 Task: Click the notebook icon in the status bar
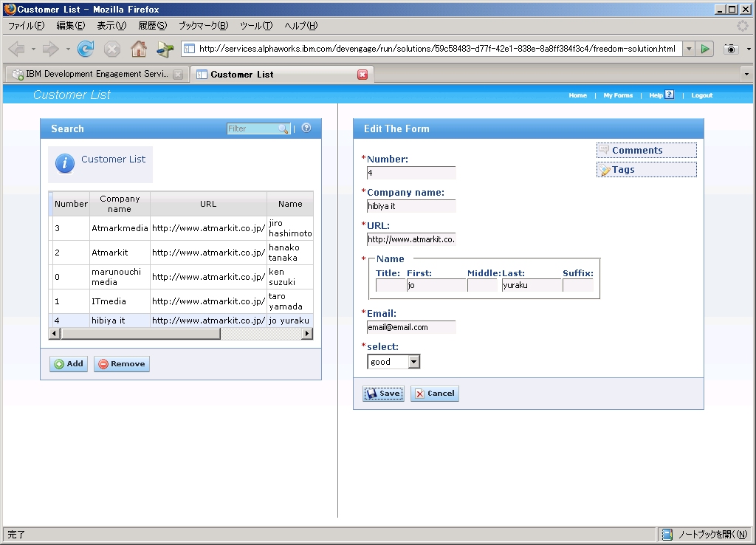click(x=667, y=534)
